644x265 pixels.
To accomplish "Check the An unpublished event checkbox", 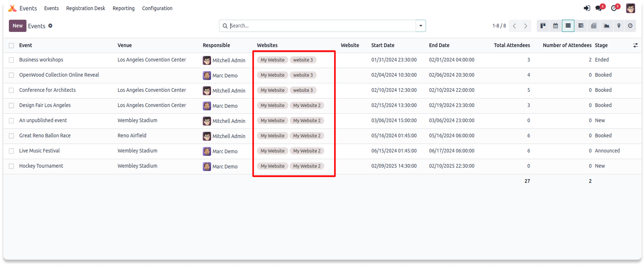I will [11, 121].
